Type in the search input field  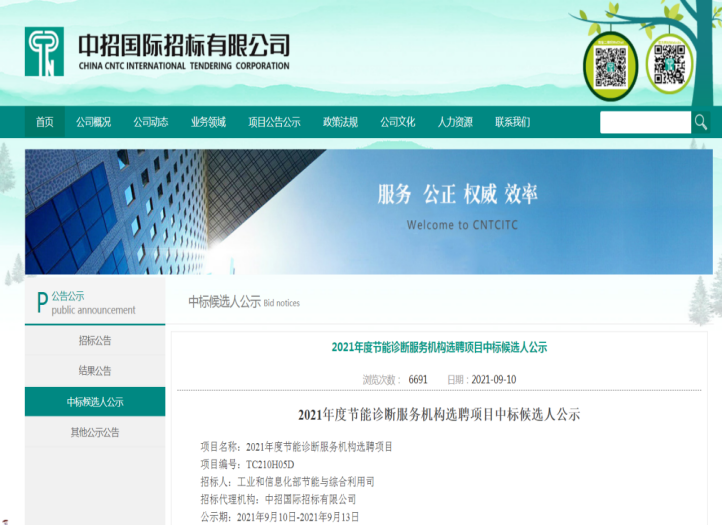(645, 122)
